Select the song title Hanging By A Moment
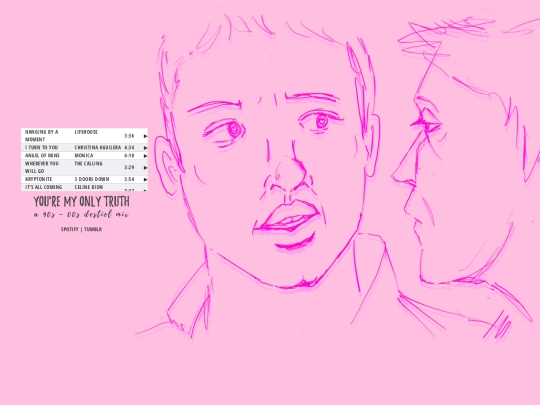This screenshot has height=405, width=540. 42,136
